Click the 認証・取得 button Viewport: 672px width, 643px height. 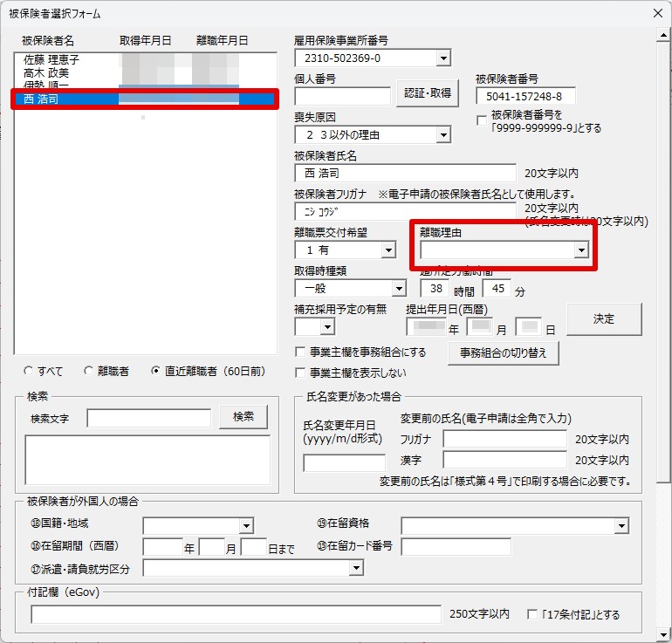coord(428,93)
